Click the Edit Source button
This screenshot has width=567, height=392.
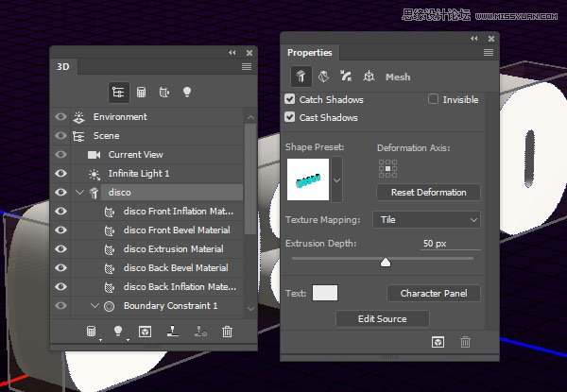(382, 318)
